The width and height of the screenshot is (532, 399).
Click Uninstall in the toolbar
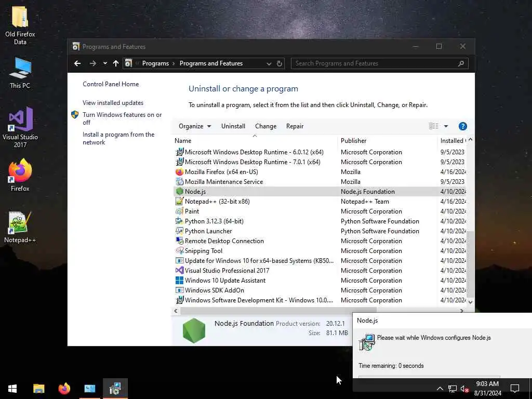point(233,126)
